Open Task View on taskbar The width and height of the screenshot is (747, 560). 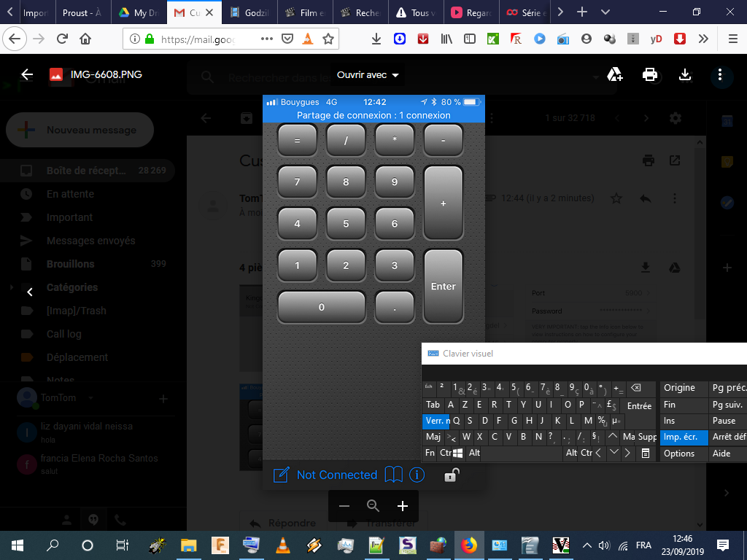click(x=122, y=545)
